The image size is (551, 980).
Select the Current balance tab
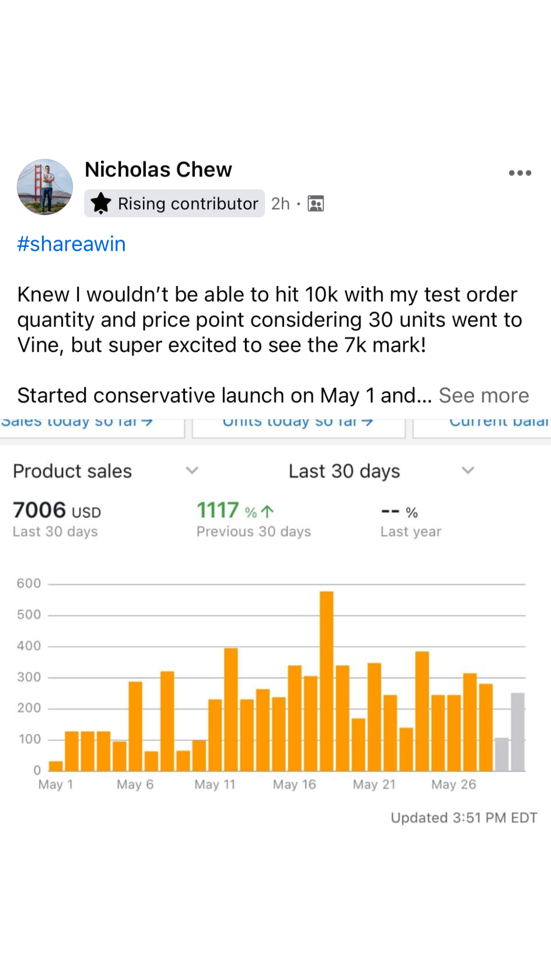(x=497, y=423)
